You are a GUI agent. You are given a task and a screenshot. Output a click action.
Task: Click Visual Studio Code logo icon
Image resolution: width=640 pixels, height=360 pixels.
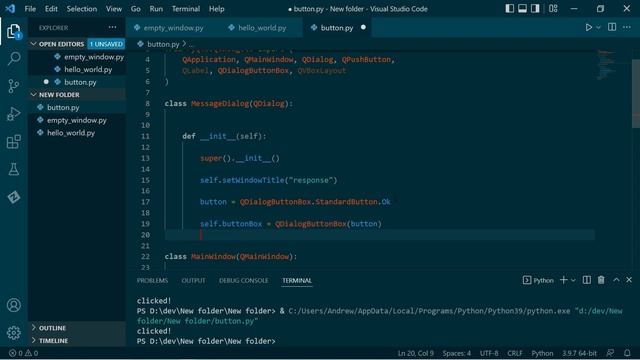[x=10, y=9]
